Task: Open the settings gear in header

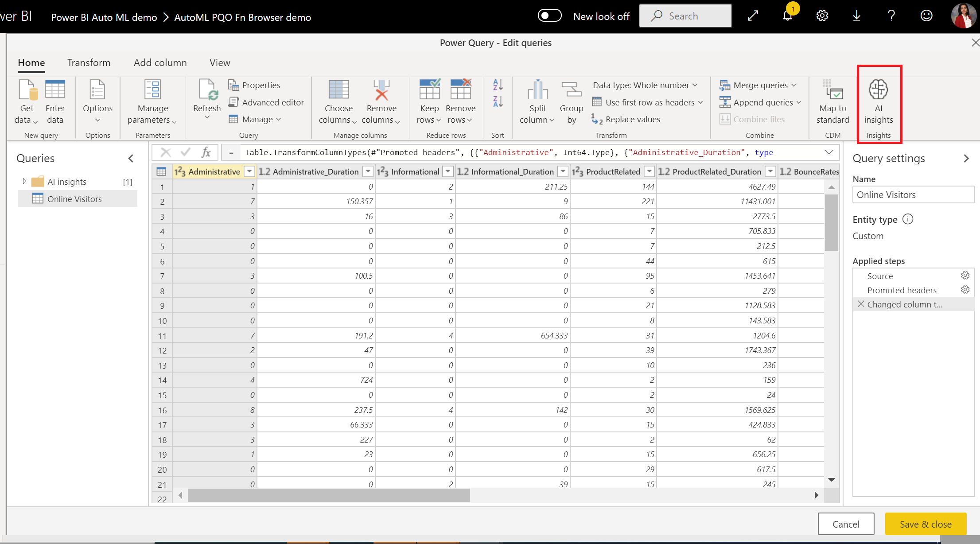Action: tap(822, 16)
